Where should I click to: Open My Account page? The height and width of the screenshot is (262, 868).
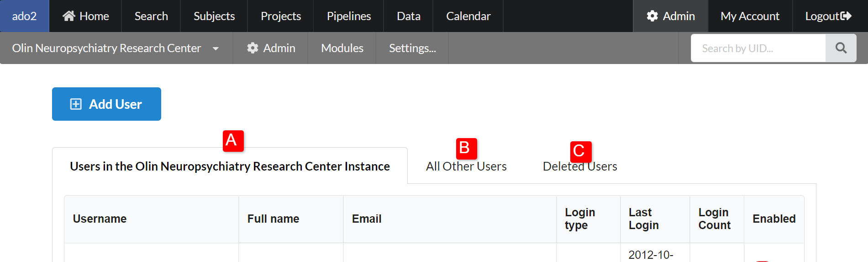pyautogui.click(x=750, y=16)
